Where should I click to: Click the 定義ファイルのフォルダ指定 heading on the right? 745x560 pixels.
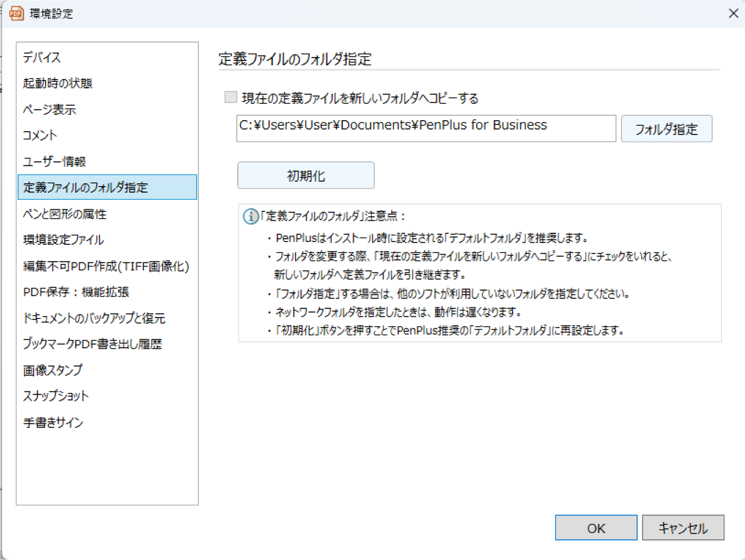295,59
